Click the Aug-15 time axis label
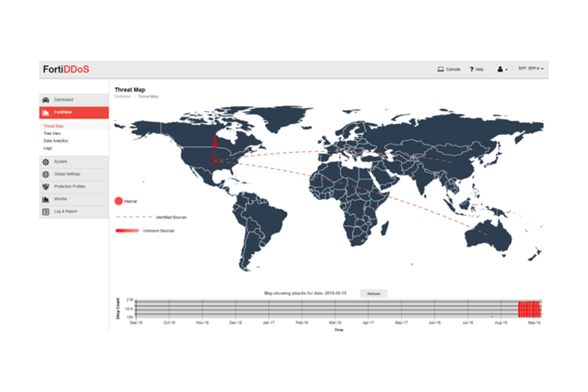The image size is (588, 392). [501, 323]
